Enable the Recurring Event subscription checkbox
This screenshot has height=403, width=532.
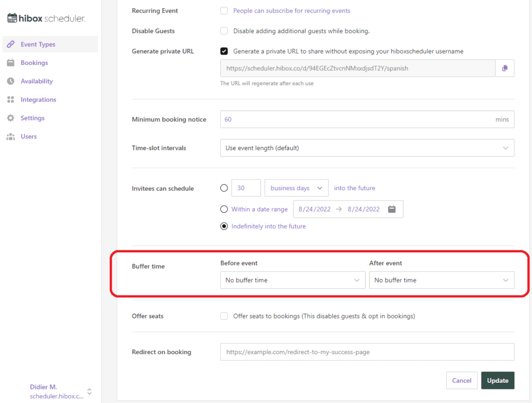click(224, 10)
